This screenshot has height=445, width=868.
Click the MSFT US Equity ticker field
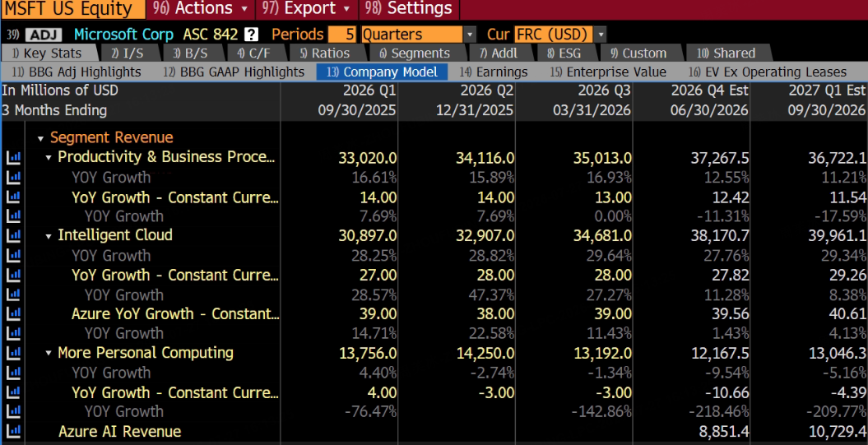tap(72, 9)
